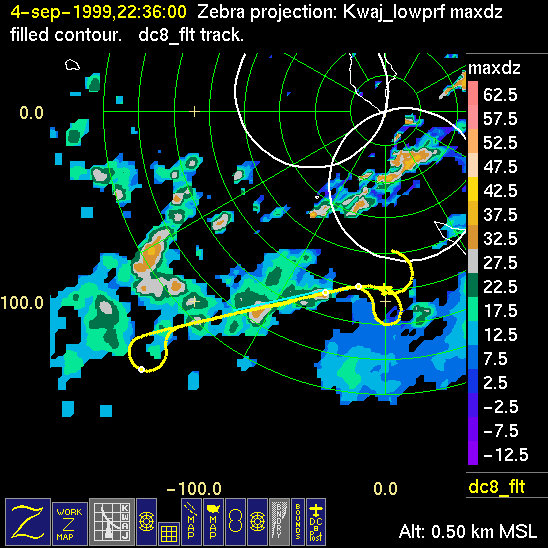Click the BOUNDS icon

click(298, 521)
